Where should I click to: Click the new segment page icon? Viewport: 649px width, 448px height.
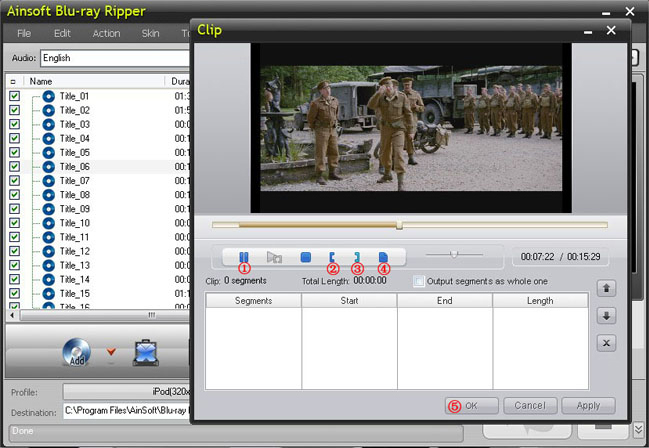[383, 257]
